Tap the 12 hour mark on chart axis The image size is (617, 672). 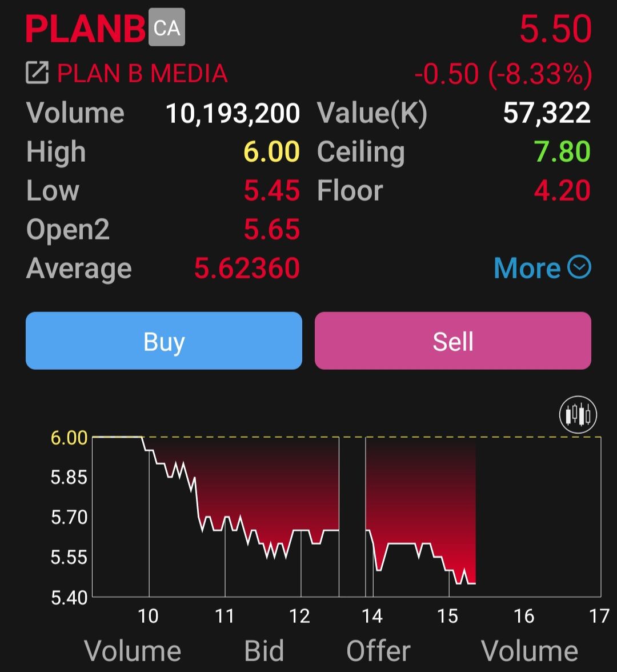[299, 616]
